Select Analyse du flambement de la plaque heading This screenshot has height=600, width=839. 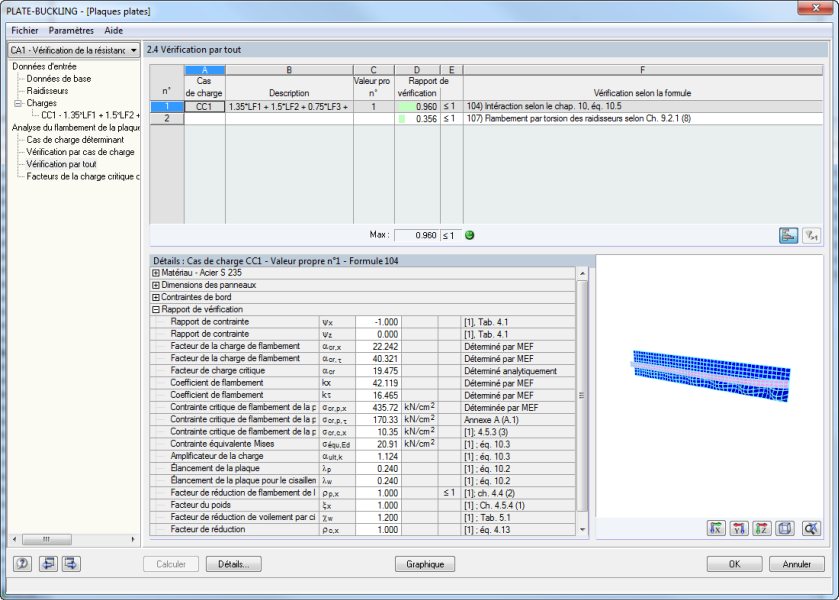coord(75,127)
